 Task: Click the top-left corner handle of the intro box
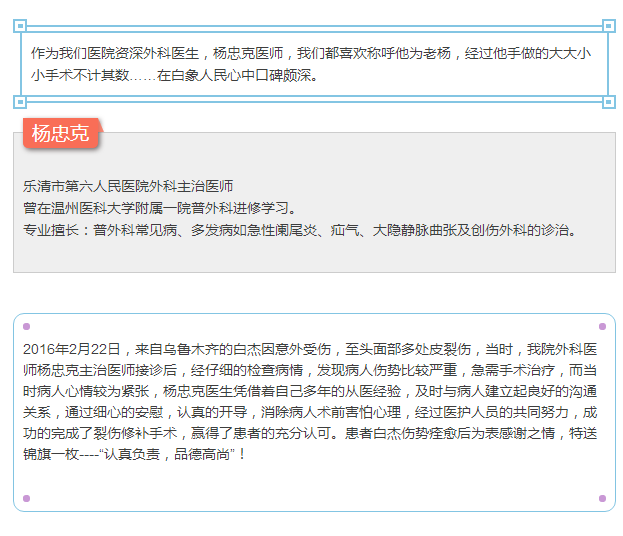20,26
